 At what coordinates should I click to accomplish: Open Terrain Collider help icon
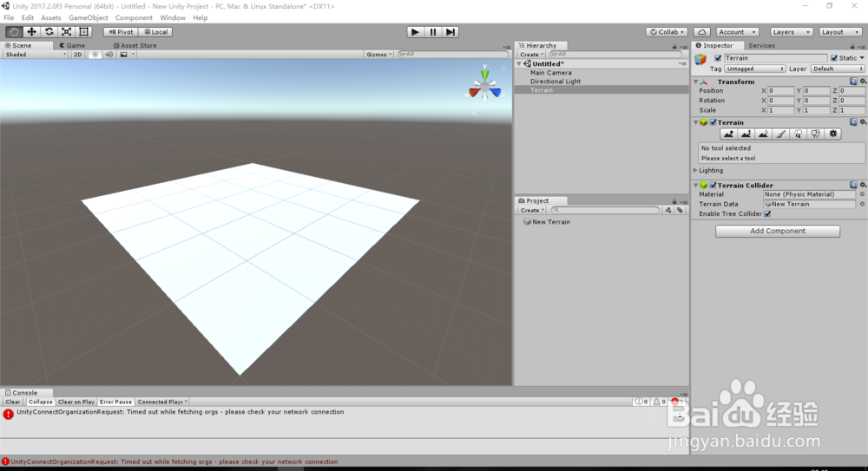[x=853, y=185]
